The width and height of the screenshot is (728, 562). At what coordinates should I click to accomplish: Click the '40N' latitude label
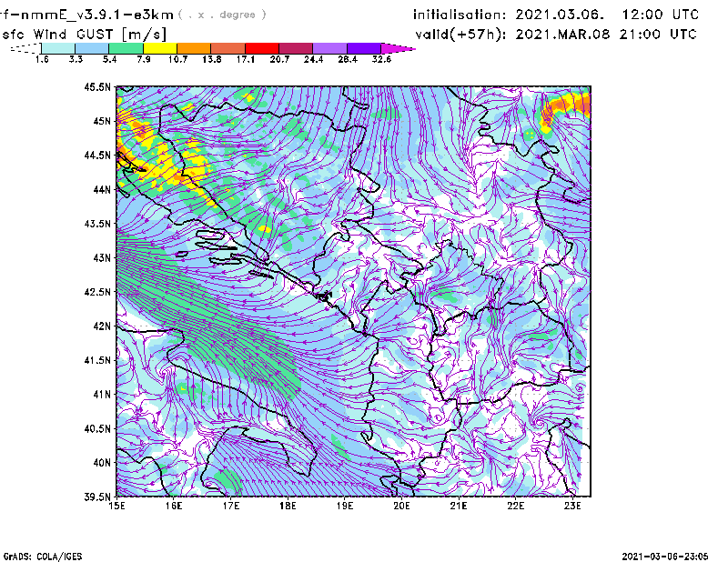[102, 463]
